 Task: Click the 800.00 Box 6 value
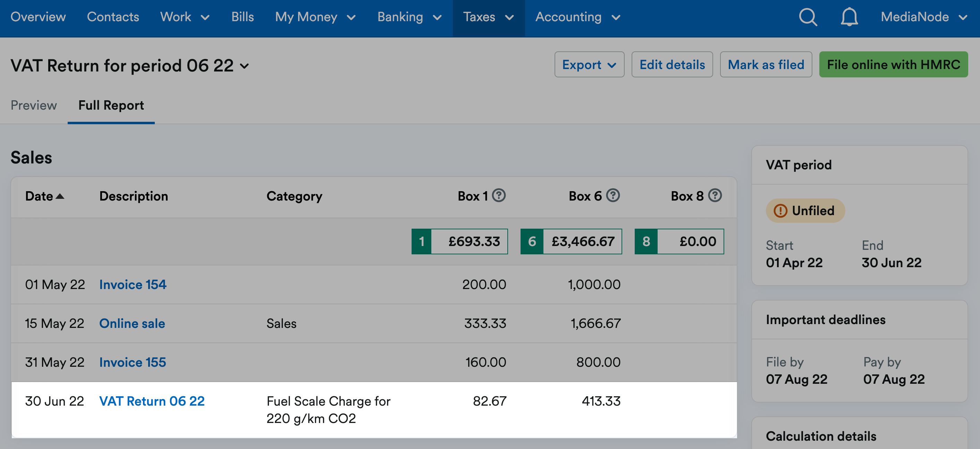598,362
